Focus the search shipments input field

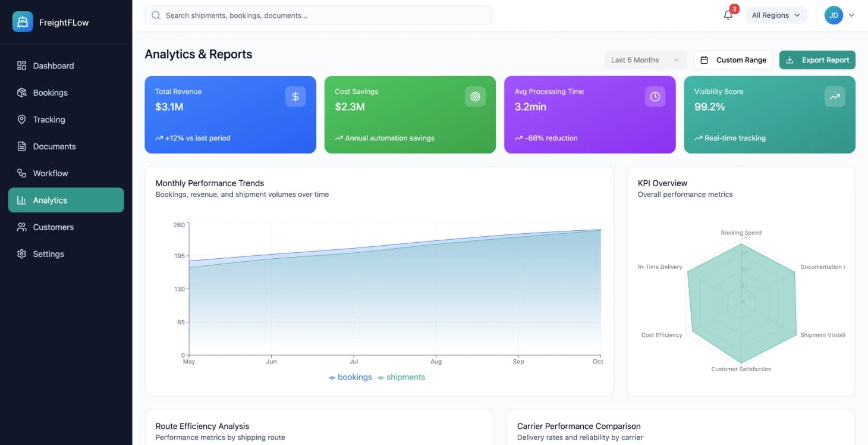click(x=324, y=15)
